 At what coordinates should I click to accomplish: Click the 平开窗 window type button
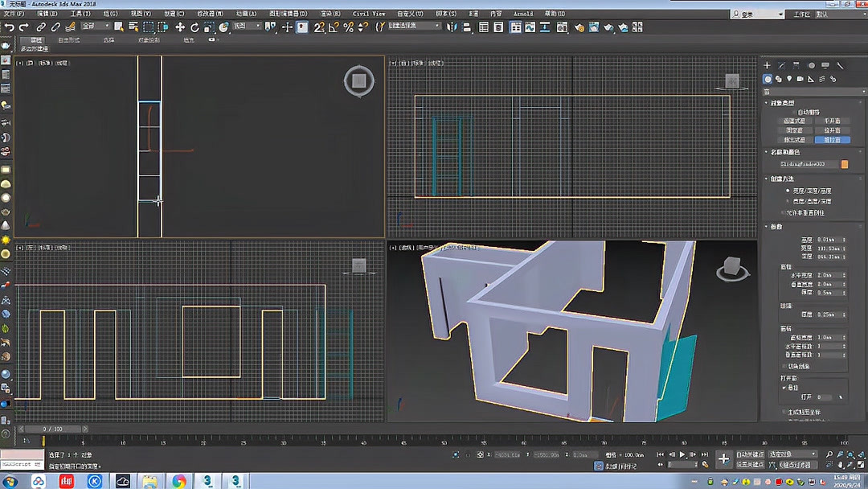[832, 121]
